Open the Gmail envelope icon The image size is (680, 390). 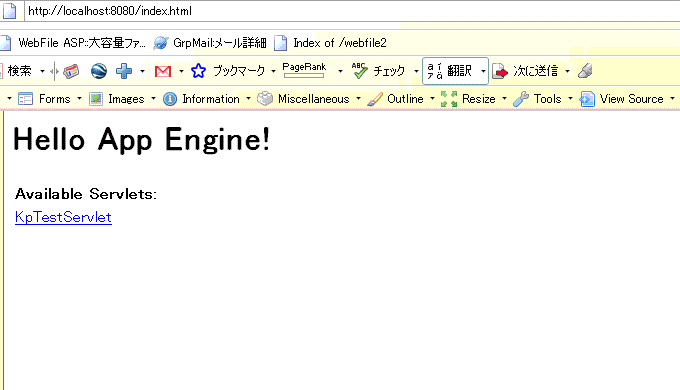coord(163,71)
